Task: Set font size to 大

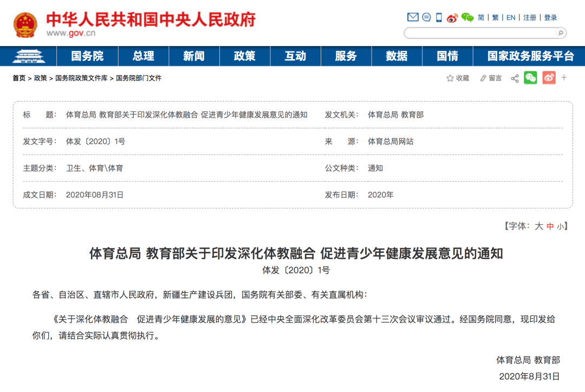Action: [539, 226]
